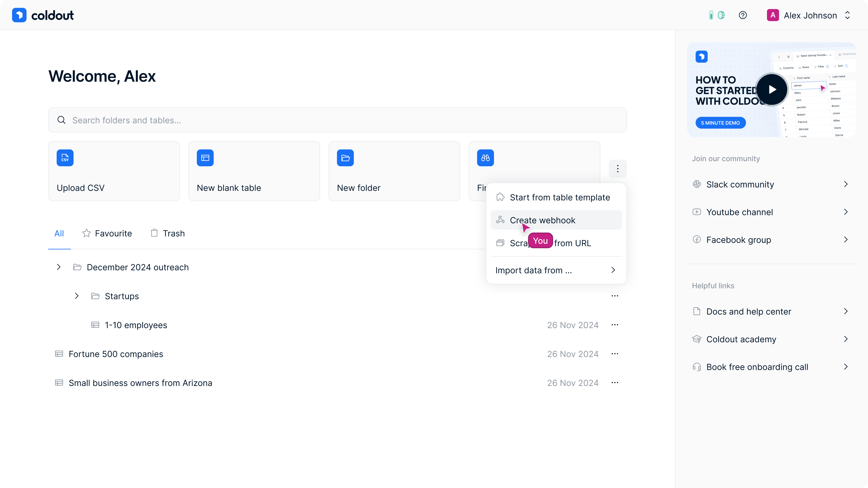
Task: Play the getting started demo video
Action: click(x=772, y=90)
